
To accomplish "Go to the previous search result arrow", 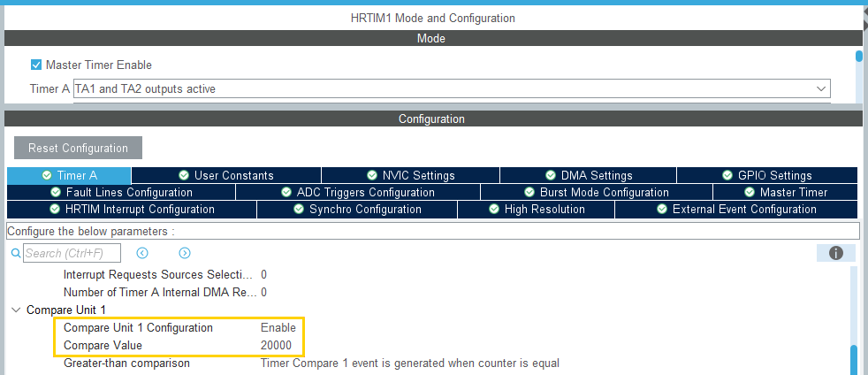I will [x=142, y=253].
